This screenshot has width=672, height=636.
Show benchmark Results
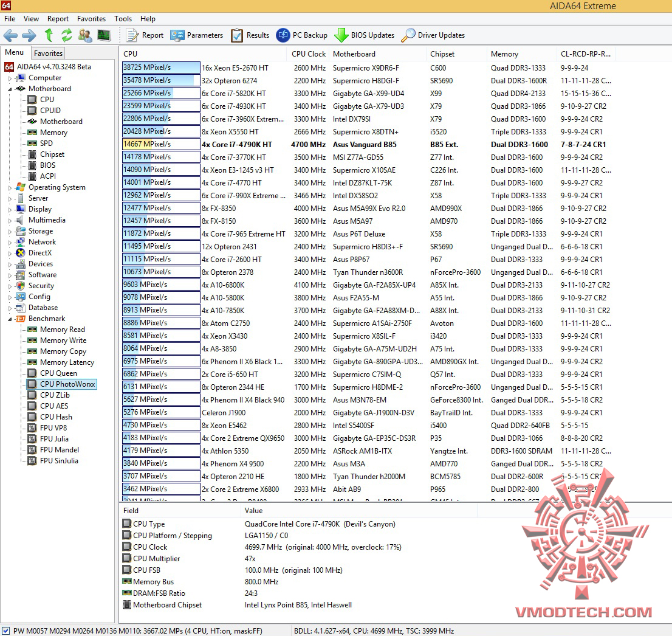point(250,35)
